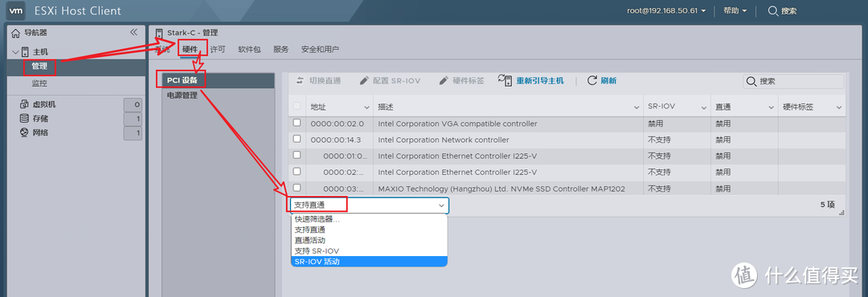This screenshot has width=868, height=297.
Task: Click the host server icon beside 主机
Action: click(24, 52)
